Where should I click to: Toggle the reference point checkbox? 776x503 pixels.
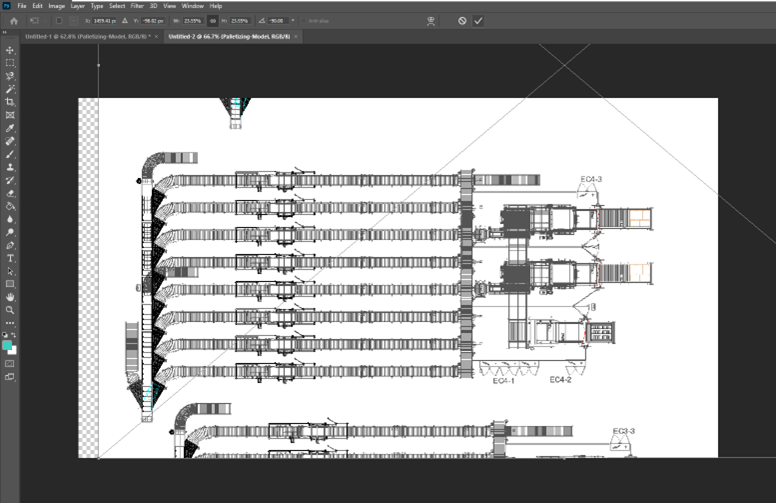click(59, 21)
